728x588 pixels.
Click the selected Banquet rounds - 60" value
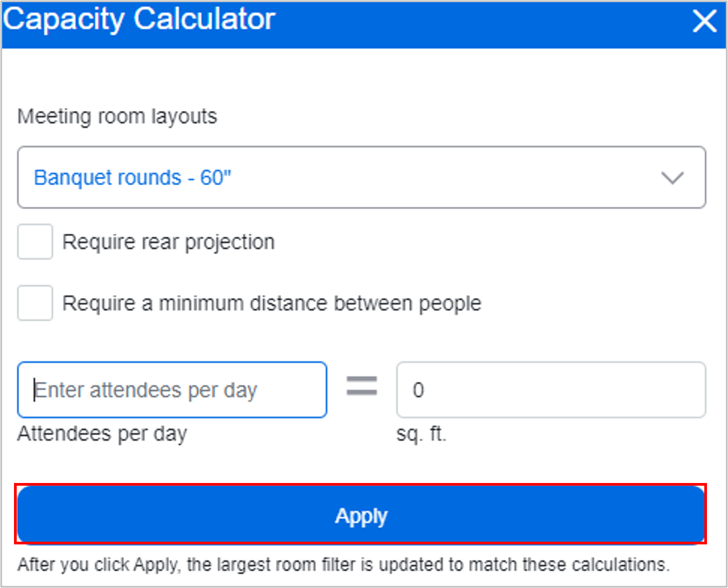[x=133, y=178]
